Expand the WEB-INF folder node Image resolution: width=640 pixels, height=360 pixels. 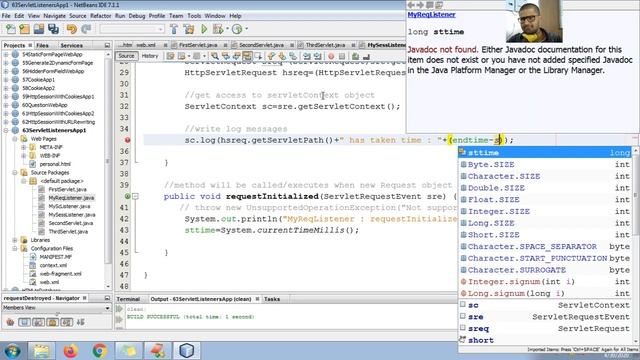pos(24,156)
